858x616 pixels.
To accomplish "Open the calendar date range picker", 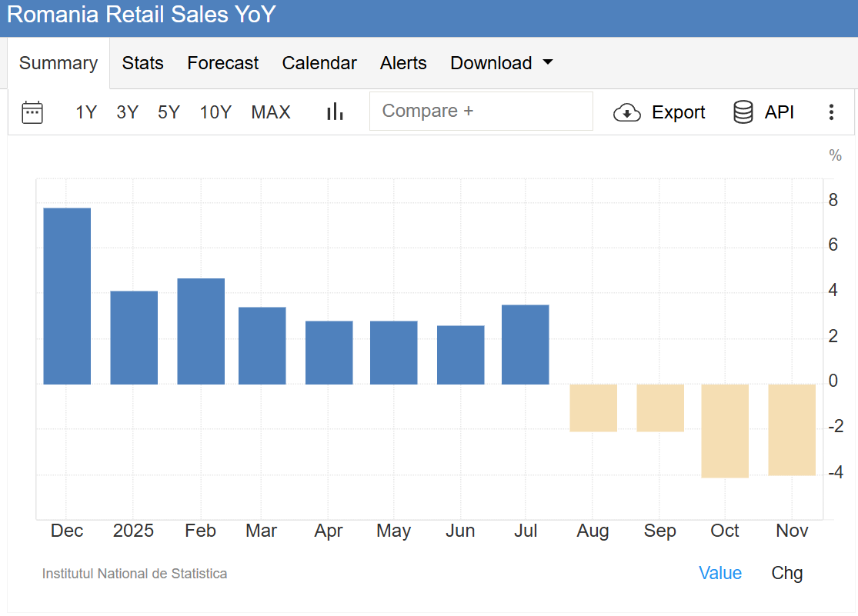I will (x=32, y=112).
